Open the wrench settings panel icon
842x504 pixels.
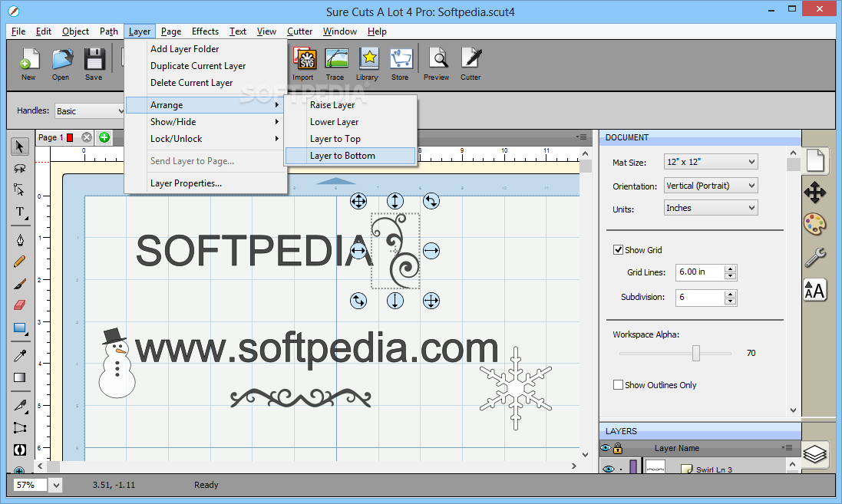coord(815,257)
